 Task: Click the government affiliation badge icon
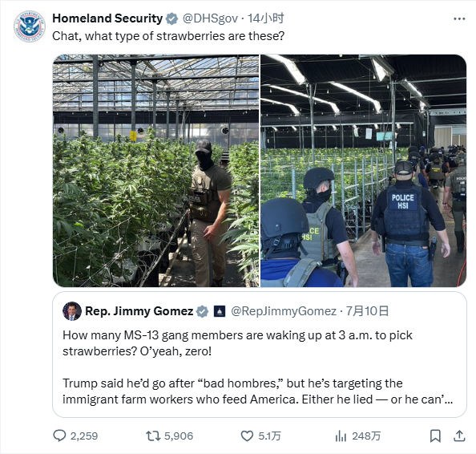220,311
